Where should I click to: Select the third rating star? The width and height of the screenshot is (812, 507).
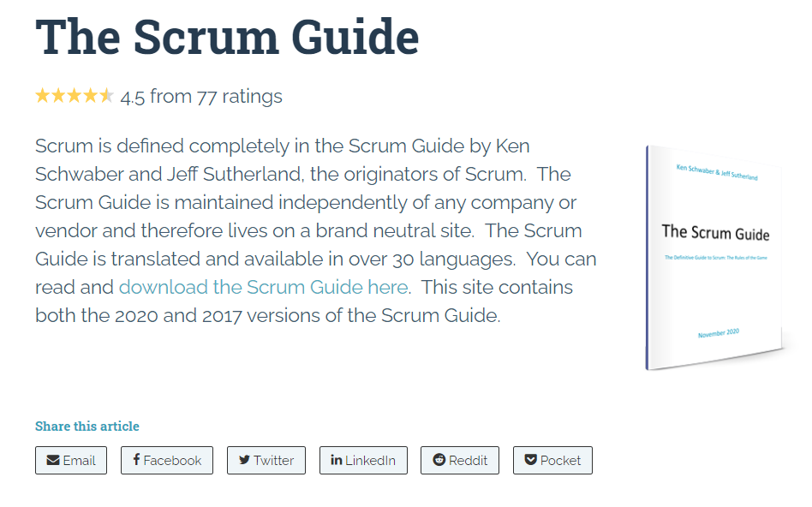[x=75, y=95]
